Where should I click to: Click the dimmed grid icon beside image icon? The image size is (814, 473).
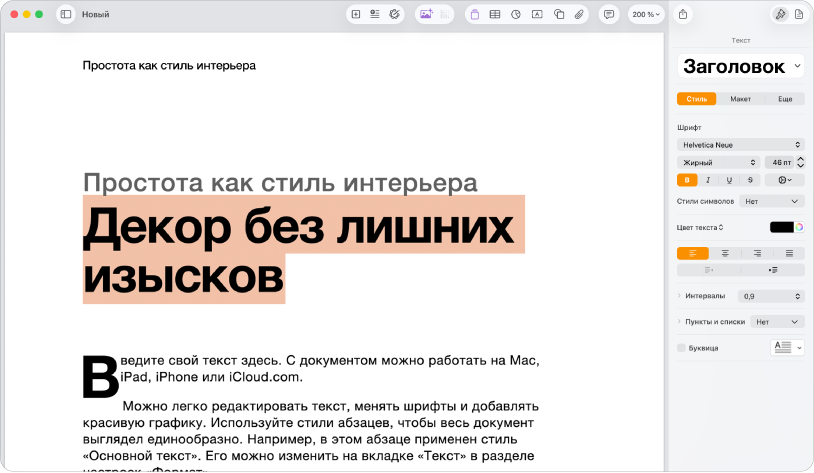[x=445, y=15]
